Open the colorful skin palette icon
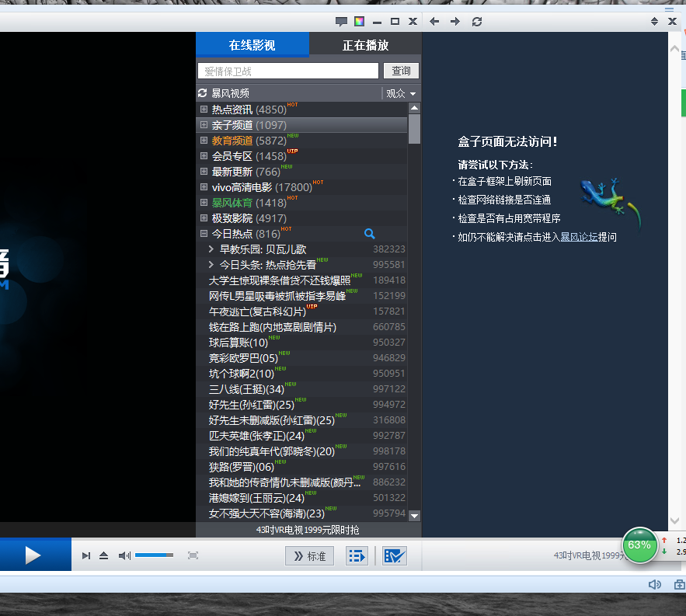This screenshot has height=616, width=686. [x=359, y=22]
